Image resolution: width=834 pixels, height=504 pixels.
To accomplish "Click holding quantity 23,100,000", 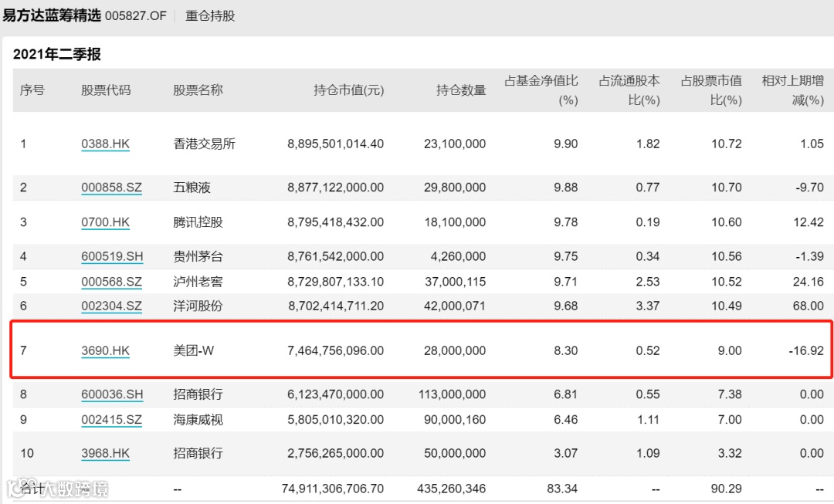I will pyautogui.click(x=455, y=144).
